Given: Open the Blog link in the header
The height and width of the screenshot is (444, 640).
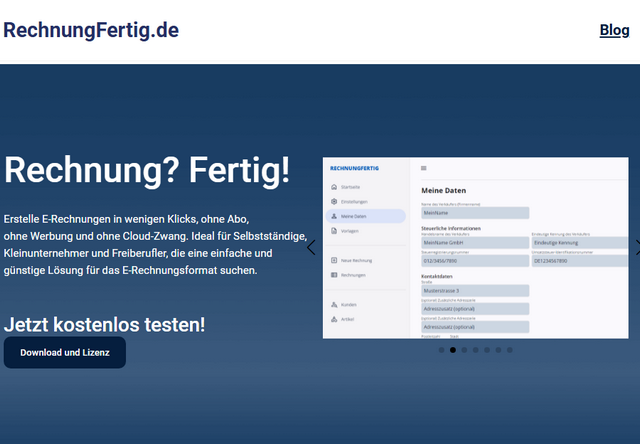Looking at the screenshot, I should (614, 31).
